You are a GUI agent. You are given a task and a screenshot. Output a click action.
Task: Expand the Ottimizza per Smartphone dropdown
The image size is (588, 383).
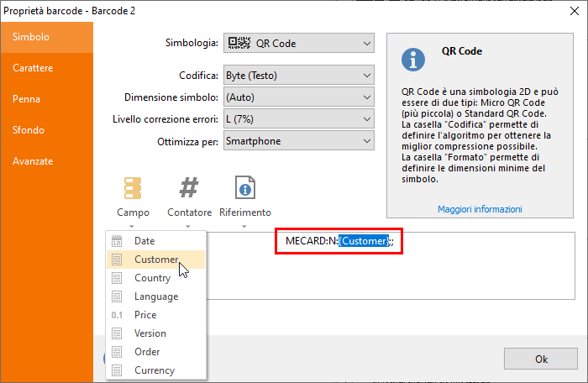click(x=298, y=141)
